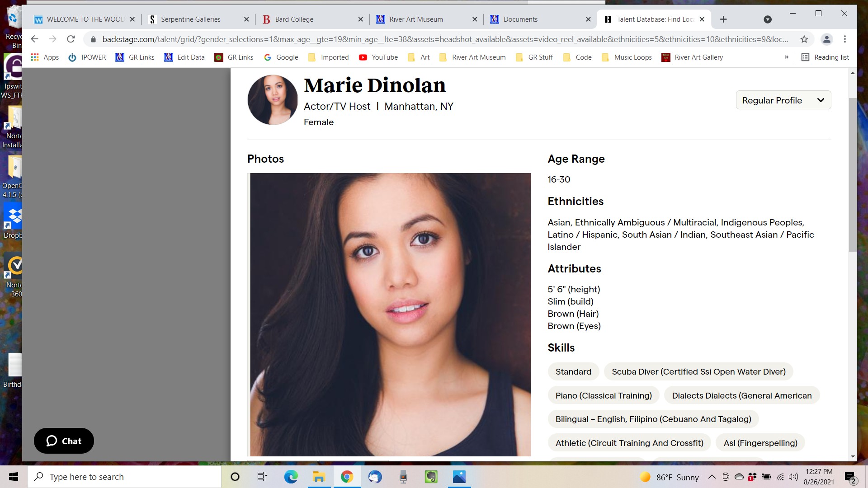The height and width of the screenshot is (488, 868).
Task: Open the Chrome profile avatar menu
Action: click(827, 39)
